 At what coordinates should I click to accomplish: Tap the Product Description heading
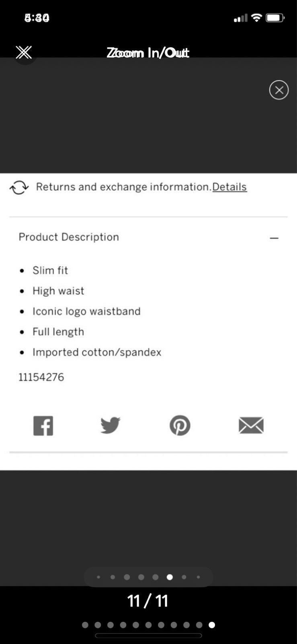point(69,237)
